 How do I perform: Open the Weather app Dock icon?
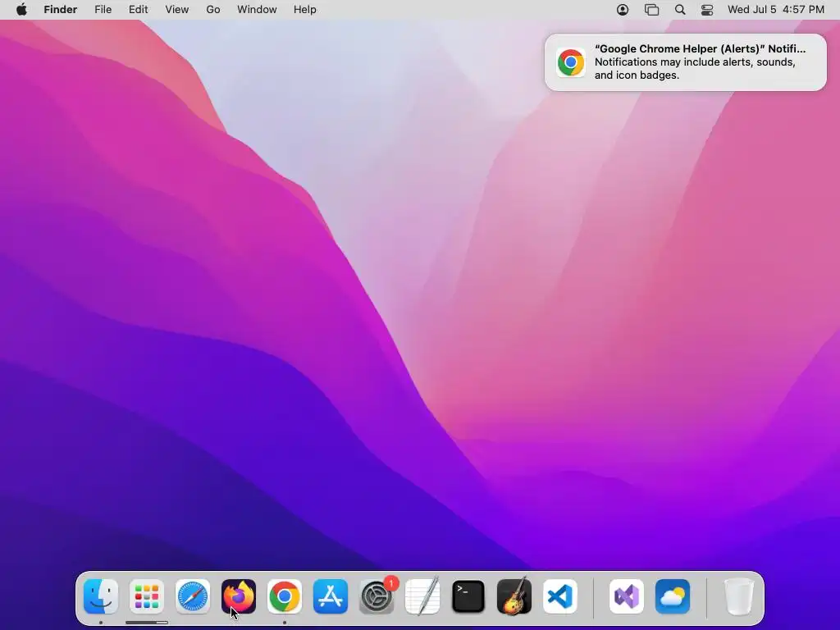(673, 596)
